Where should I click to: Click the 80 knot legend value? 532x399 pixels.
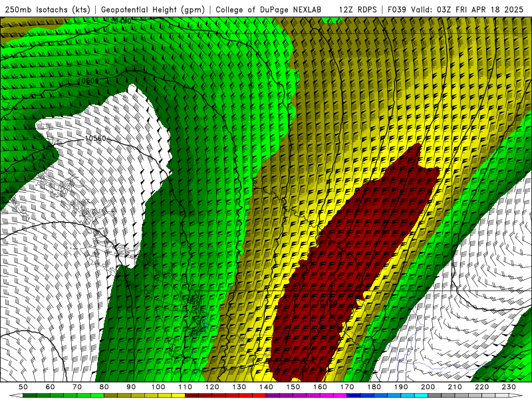click(104, 387)
